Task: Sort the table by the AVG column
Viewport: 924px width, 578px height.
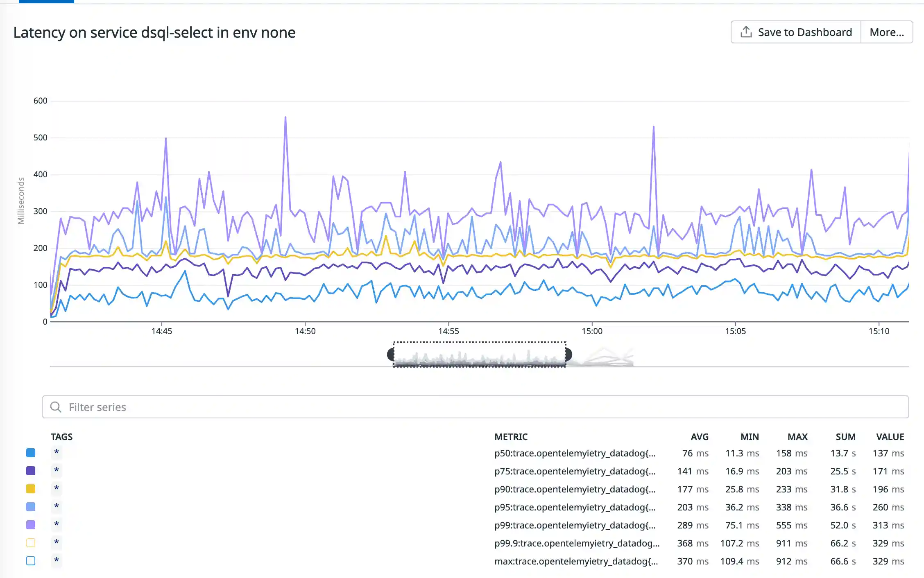Action: point(700,437)
